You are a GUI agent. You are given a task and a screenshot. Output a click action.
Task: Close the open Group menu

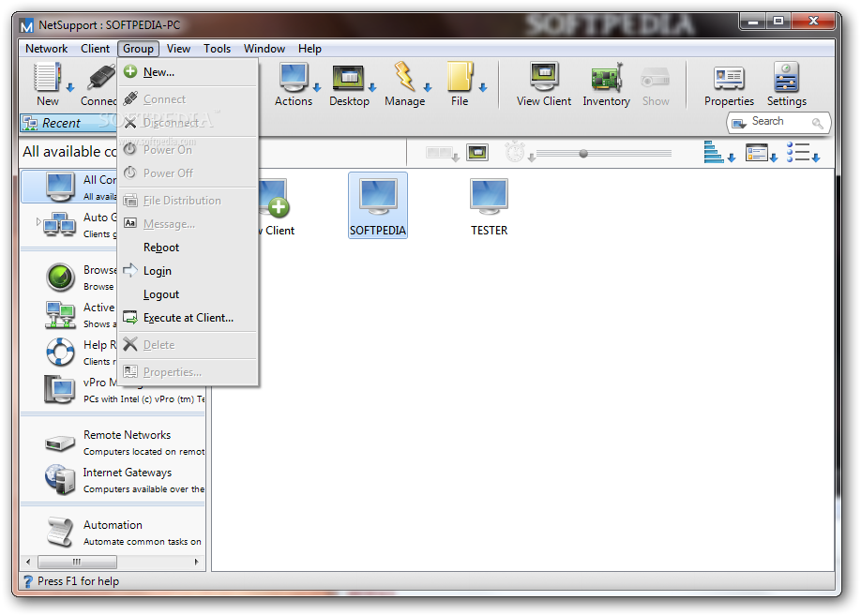tap(138, 49)
